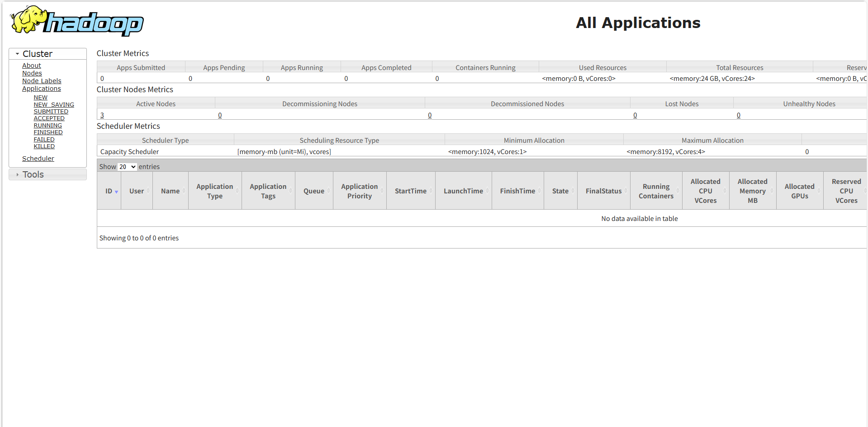The image size is (868, 427).
Task: View ACCEPTED applications
Action: (49, 118)
